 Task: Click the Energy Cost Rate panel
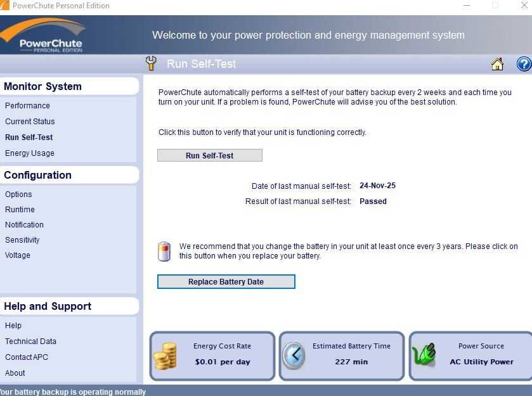pyautogui.click(x=212, y=356)
